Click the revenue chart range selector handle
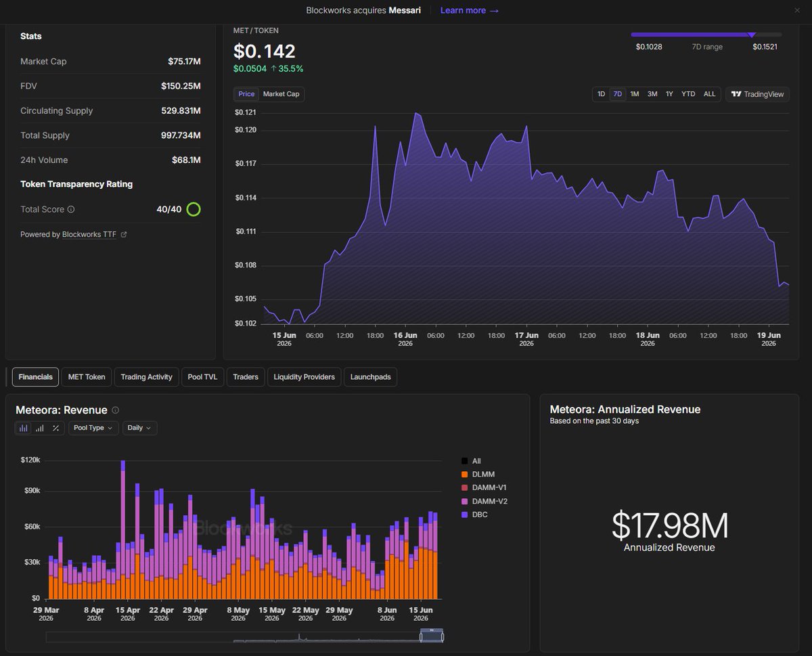Viewport: 812px width, 656px height. pos(431,636)
